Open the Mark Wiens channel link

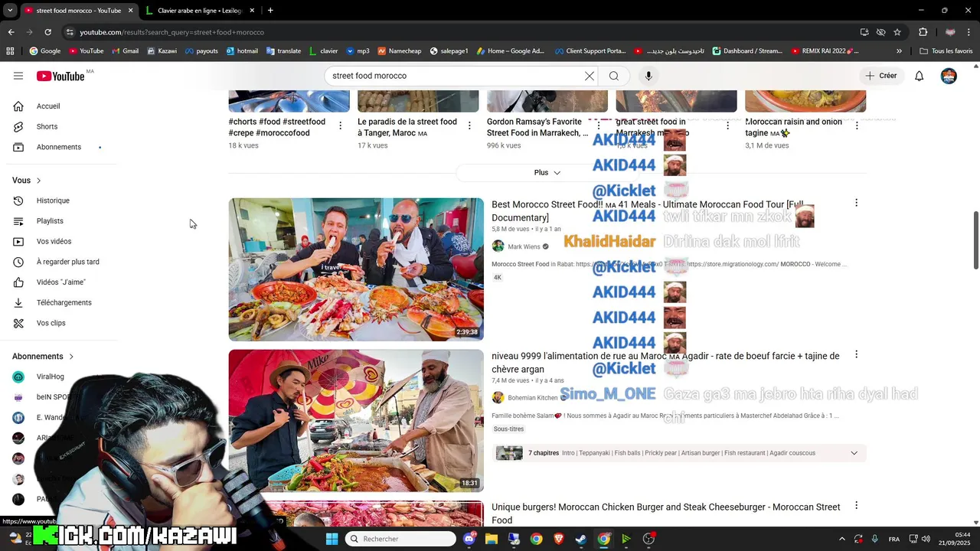[524, 246]
